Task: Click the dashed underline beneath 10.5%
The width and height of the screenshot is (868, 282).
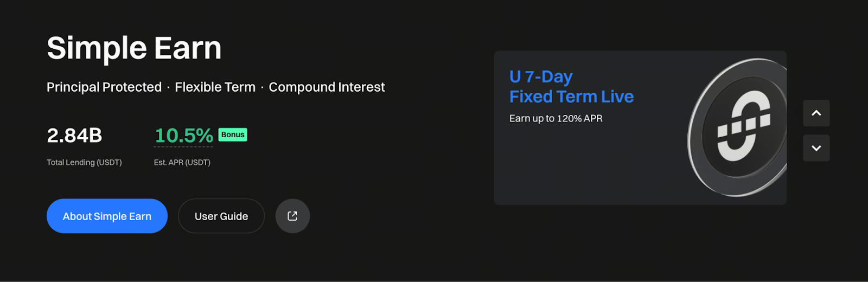Action: [183, 146]
